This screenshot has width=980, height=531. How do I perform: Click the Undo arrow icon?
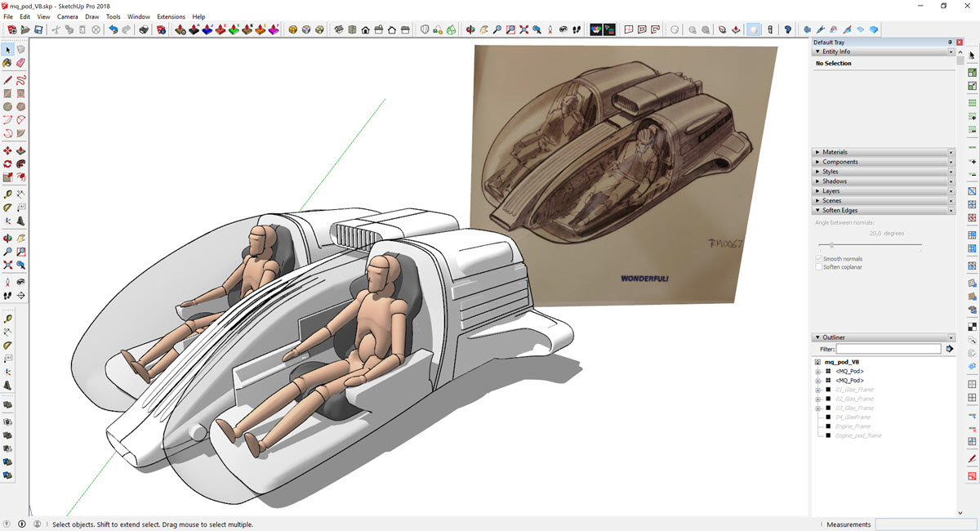(x=114, y=30)
